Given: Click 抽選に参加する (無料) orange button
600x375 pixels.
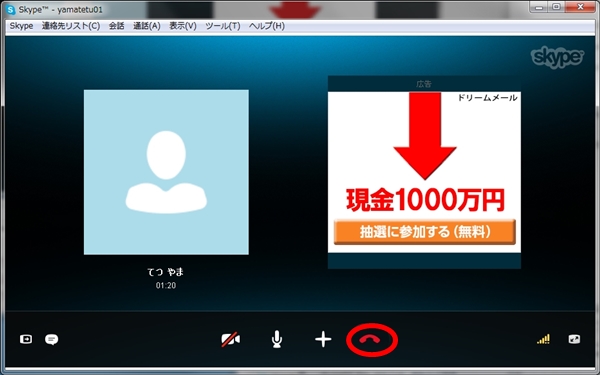Looking at the screenshot, I should [425, 232].
